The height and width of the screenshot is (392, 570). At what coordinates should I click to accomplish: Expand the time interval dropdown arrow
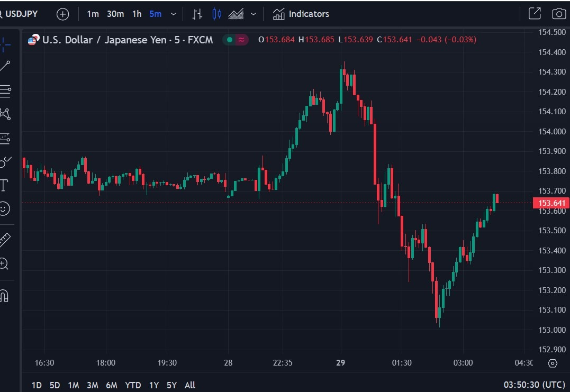[x=174, y=14]
